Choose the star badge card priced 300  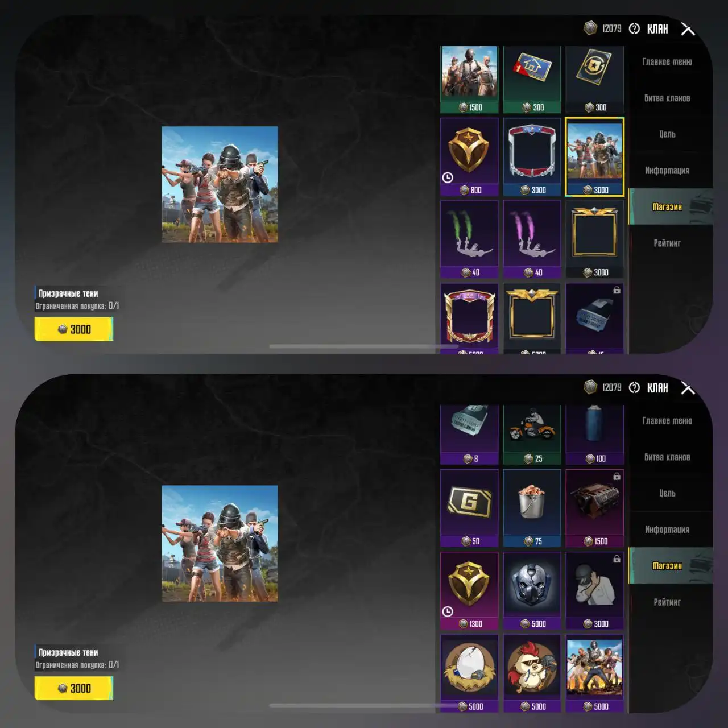pyautogui.click(x=594, y=80)
